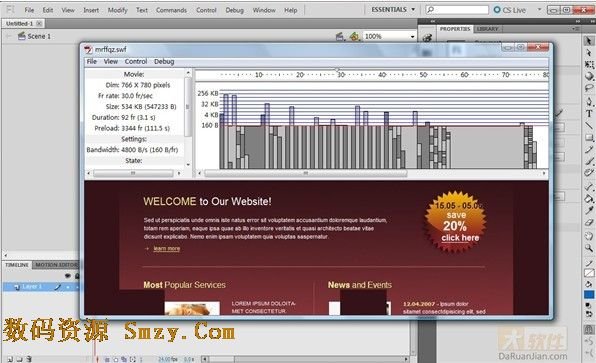The height and width of the screenshot is (363, 596).
Task: Switch to the MOTION EDITOR tab
Action: [56, 265]
